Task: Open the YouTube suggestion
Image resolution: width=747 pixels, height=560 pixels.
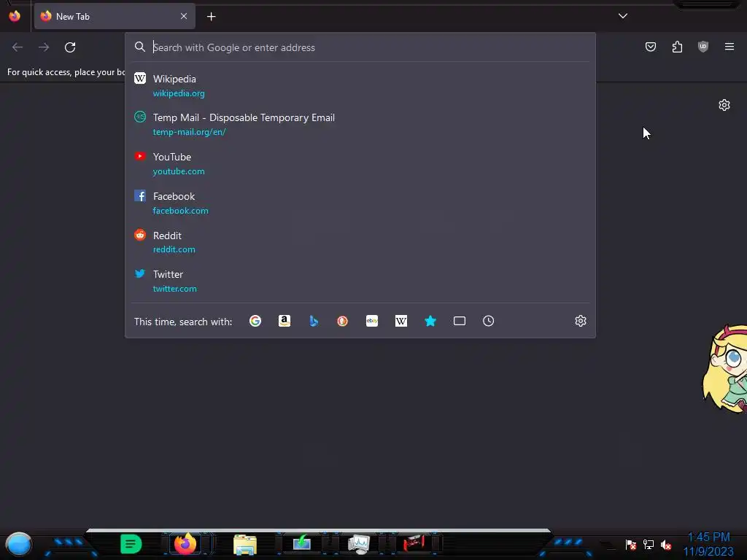Action: click(x=360, y=163)
